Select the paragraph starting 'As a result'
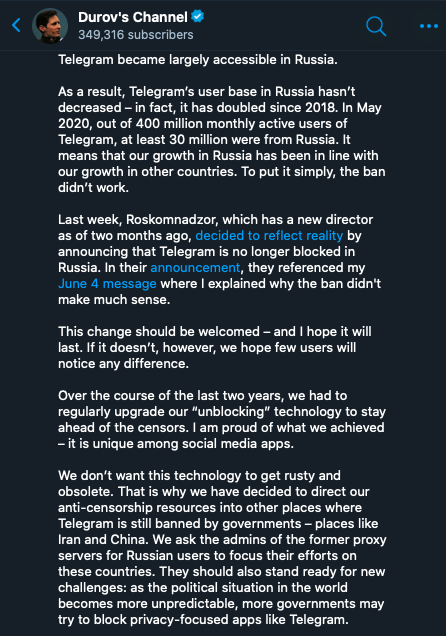This screenshot has width=446, height=636. (222, 140)
